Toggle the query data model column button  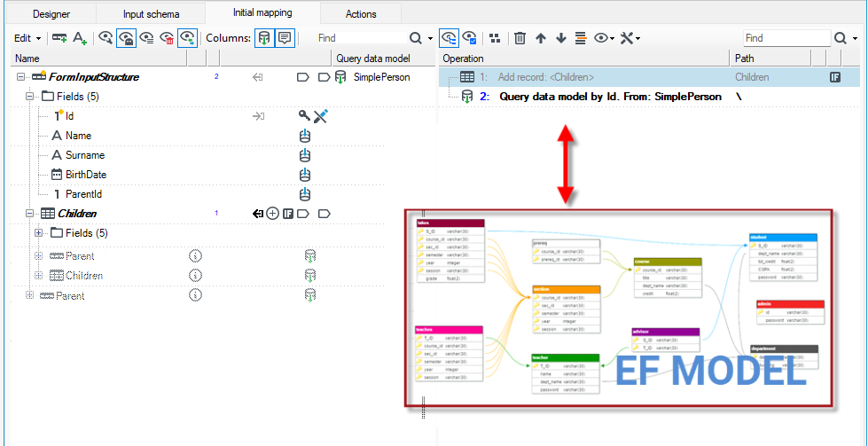pyautogui.click(x=264, y=38)
